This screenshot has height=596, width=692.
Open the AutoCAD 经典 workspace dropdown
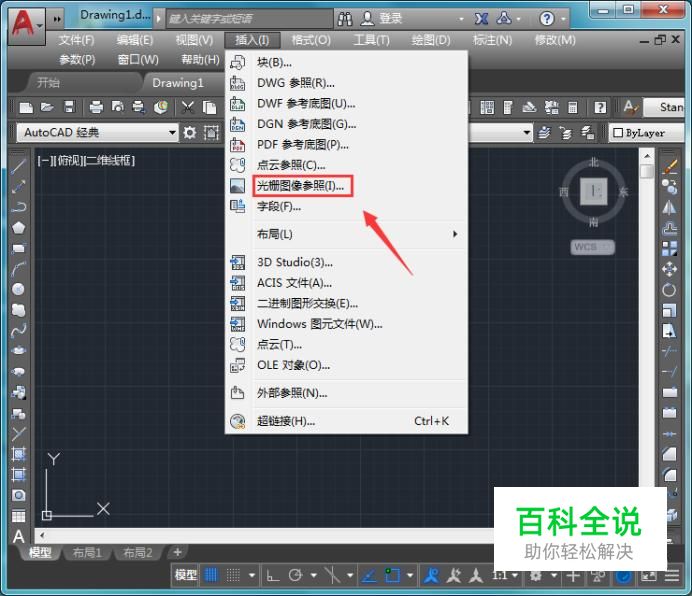coord(98,132)
